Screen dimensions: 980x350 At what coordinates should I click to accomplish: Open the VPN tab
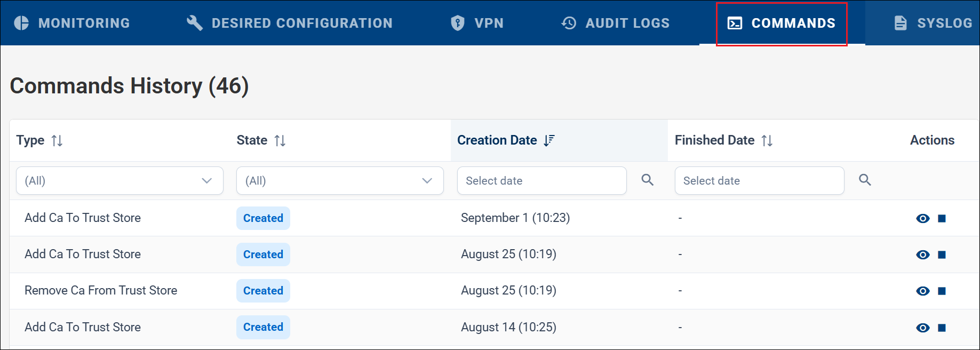click(477, 23)
